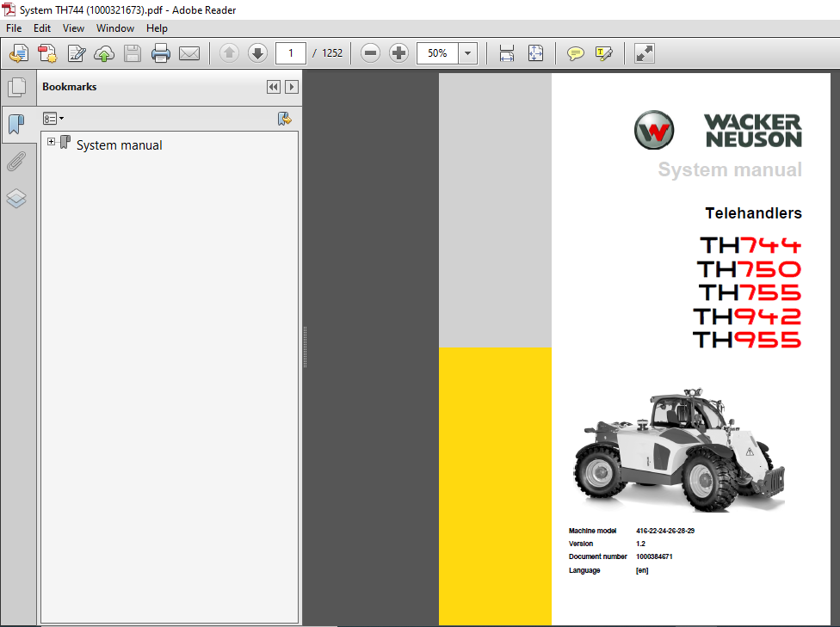
Task: Expand the Bookmarks panel with right arrow
Action: (x=292, y=87)
